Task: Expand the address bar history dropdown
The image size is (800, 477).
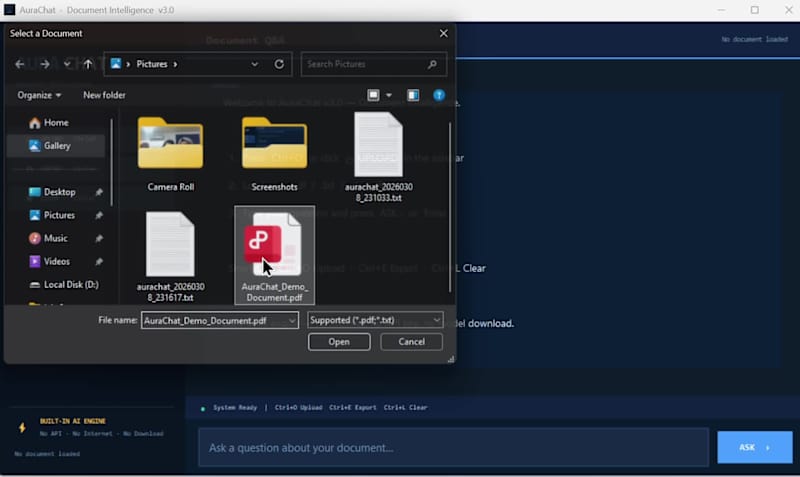Action: [255, 64]
